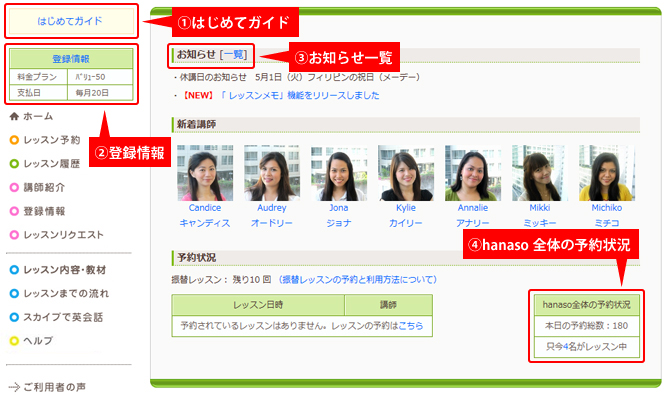This screenshot has width=670, height=395.
Task: Click Audrey's teacher photo
Action: [272, 173]
